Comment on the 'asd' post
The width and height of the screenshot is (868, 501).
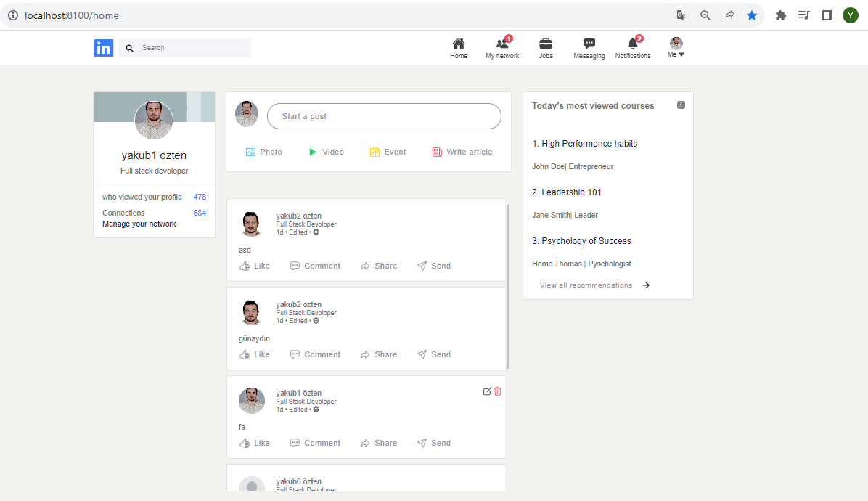[x=315, y=266]
